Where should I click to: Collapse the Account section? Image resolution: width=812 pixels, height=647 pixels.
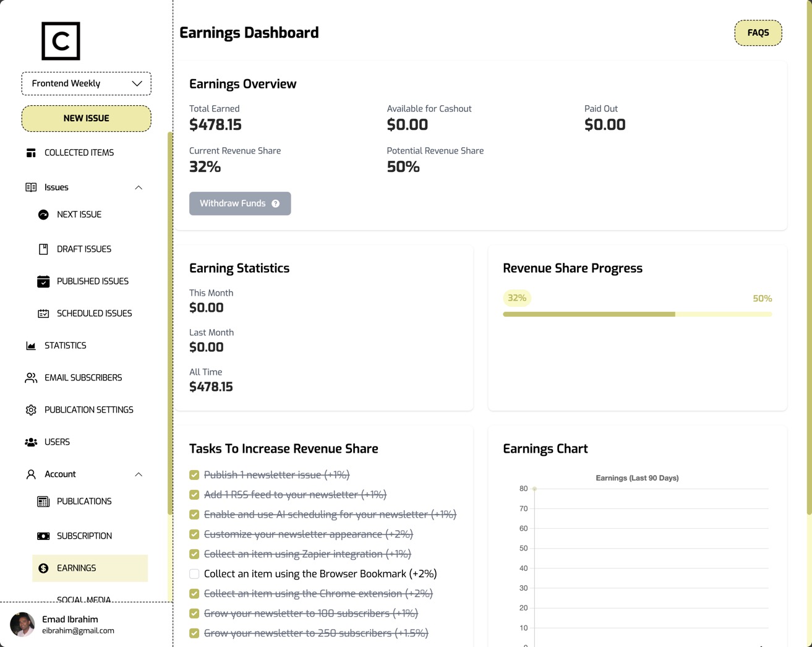point(139,474)
